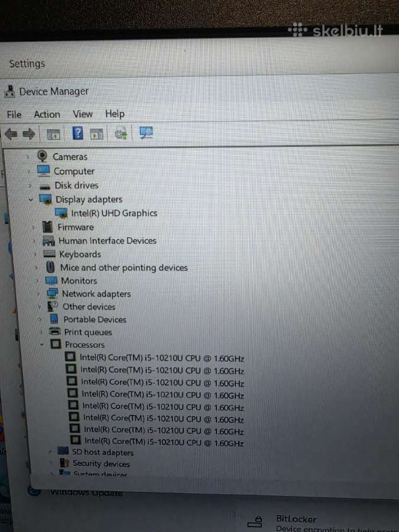Viewport: 399px width, 532px height.
Task: Select the Intel UHD Graphics device icon
Action: tap(61, 213)
